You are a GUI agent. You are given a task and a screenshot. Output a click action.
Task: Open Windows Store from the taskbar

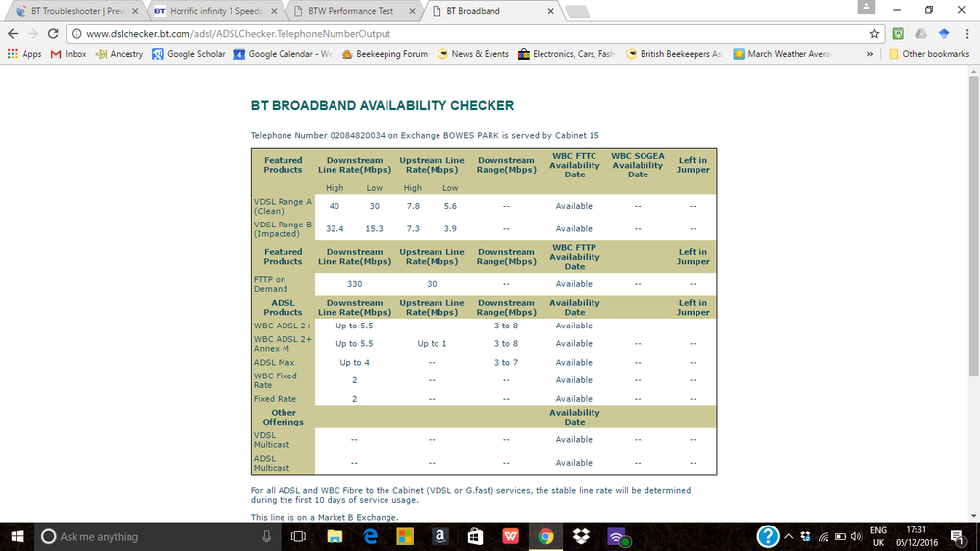tap(475, 536)
